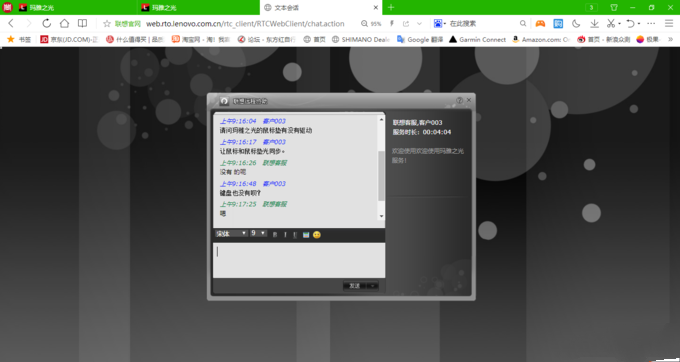Click the chat history scrollbar
This screenshot has width=680, height=362.
pyautogui.click(x=382, y=167)
